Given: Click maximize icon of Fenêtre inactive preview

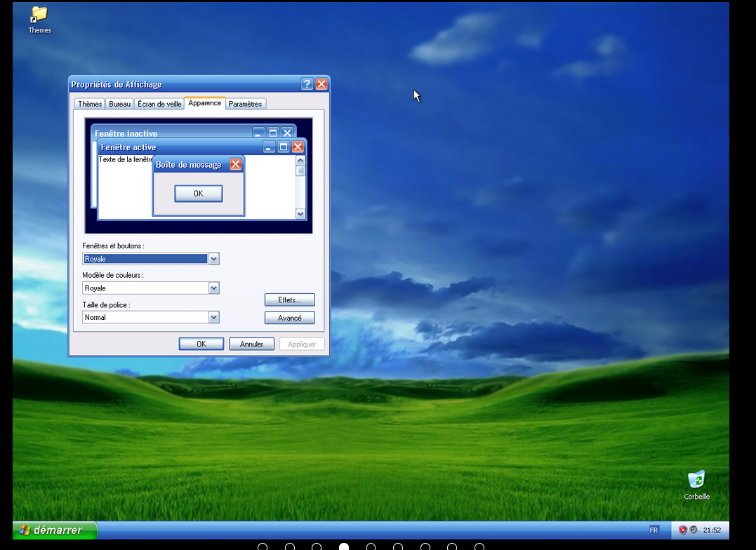Looking at the screenshot, I should [x=273, y=133].
